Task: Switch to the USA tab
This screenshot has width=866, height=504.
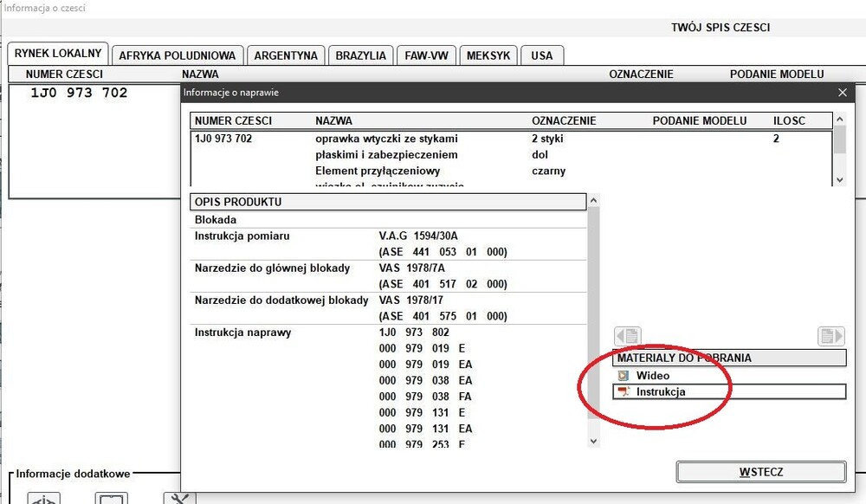Action: [542, 55]
